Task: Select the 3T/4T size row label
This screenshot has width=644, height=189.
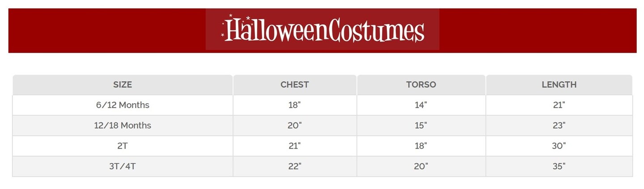Action: pos(123,167)
